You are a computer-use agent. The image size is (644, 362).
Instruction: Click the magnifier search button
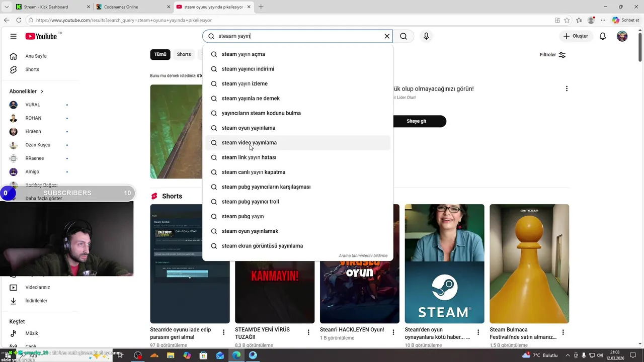(404, 36)
